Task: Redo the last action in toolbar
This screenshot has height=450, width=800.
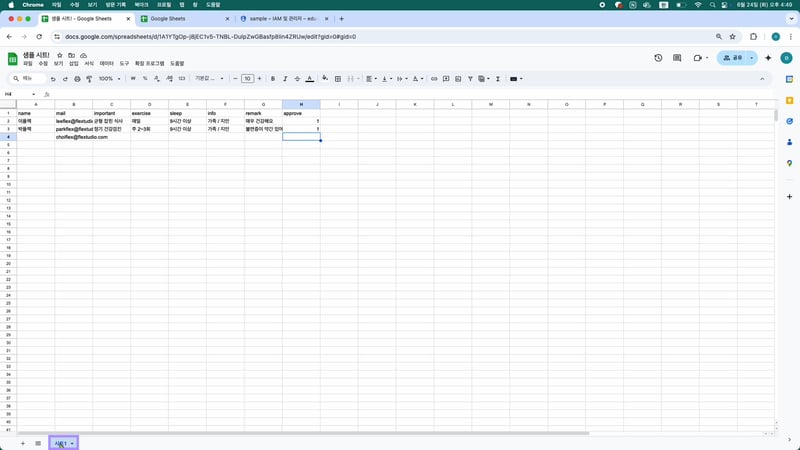Action: click(65, 79)
